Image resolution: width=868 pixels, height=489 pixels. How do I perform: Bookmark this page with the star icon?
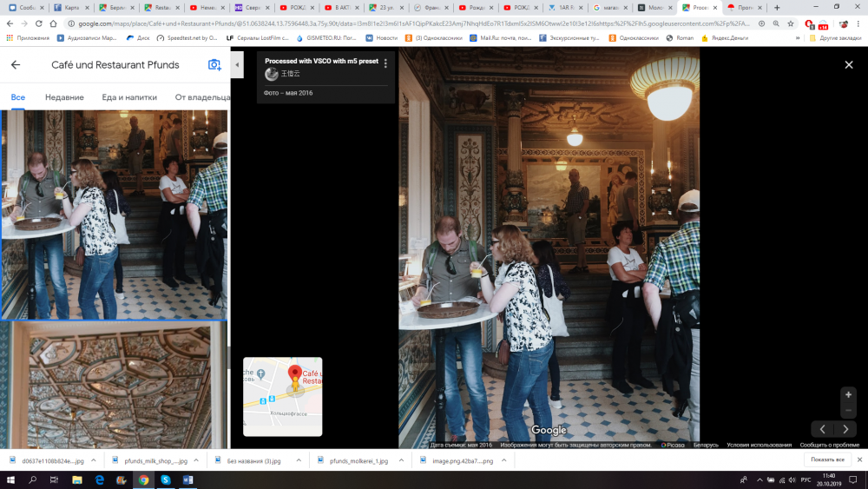[791, 24]
